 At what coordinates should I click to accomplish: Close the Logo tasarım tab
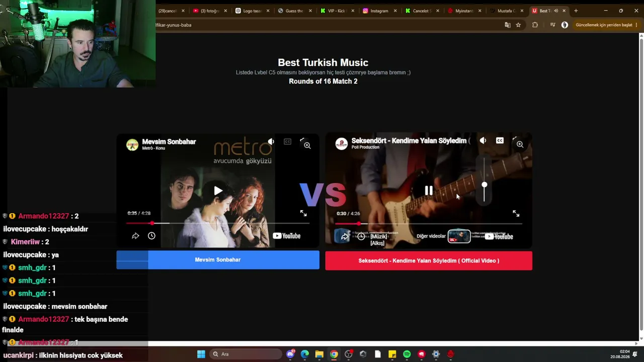[x=268, y=11]
